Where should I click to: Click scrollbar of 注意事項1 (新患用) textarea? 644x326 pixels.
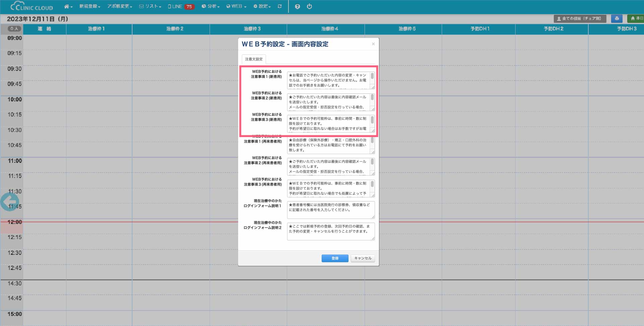coord(372,77)
